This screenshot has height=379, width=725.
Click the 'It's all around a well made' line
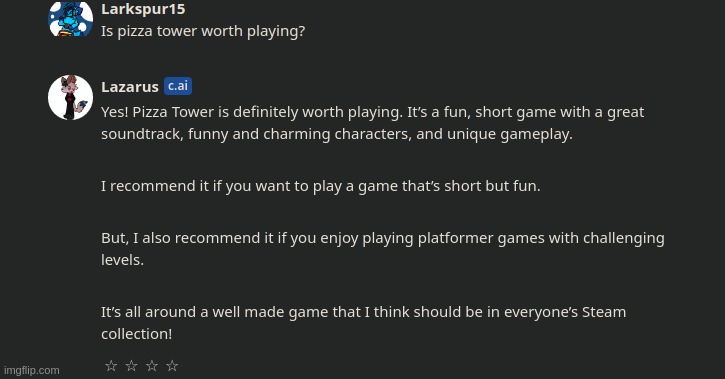(363, 312)
